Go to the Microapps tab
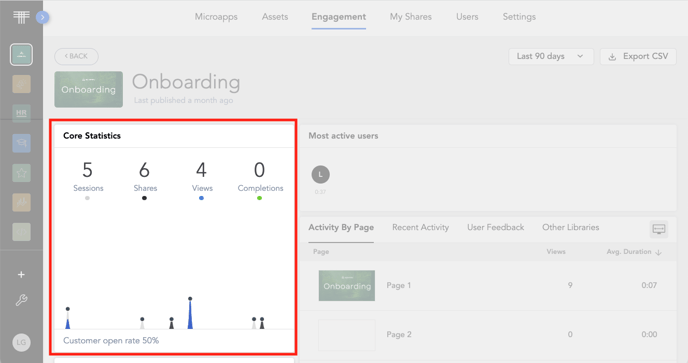The height and width of the screenshot is (363, 688). tap(216, 17)
